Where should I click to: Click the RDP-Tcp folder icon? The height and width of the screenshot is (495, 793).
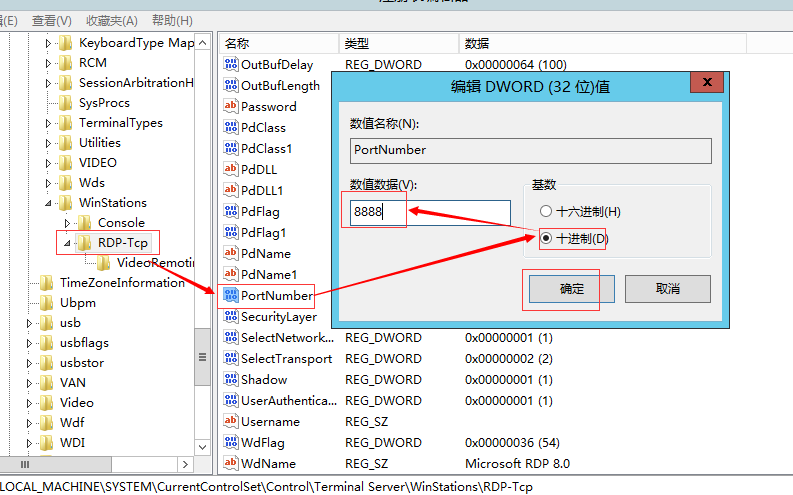pyautogui.click(x=84, y=243)
